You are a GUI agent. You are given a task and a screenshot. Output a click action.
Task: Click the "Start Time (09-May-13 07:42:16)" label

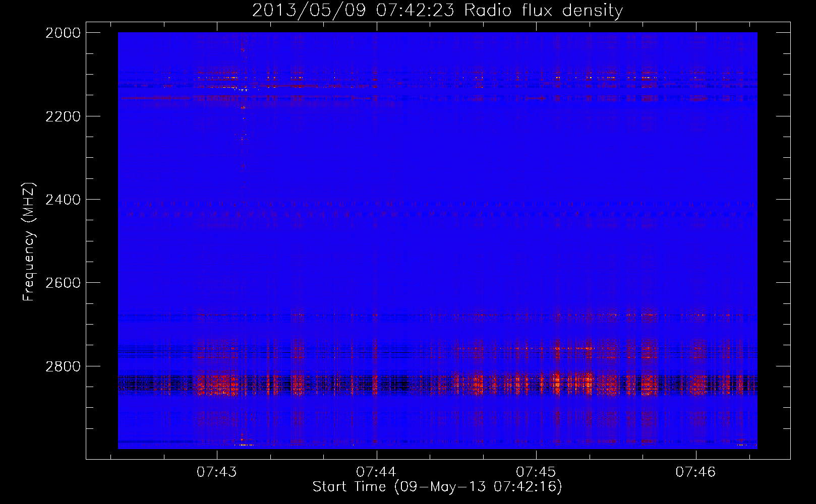(437, 487)
